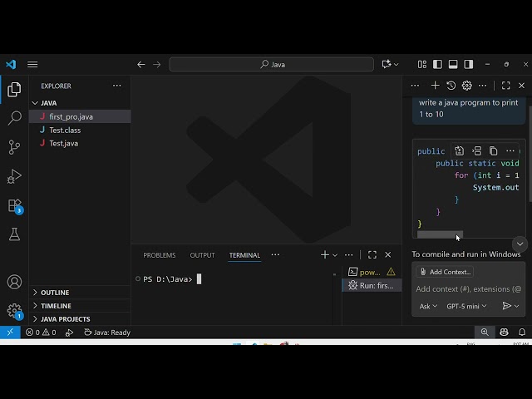This screenshot has width=532, height=399.
Task: Open the Manage gear in activity bar
Action: coord(14,310)
